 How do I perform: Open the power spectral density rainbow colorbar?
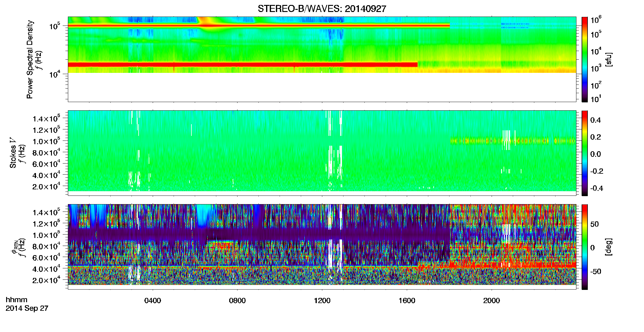click(585, 59)
